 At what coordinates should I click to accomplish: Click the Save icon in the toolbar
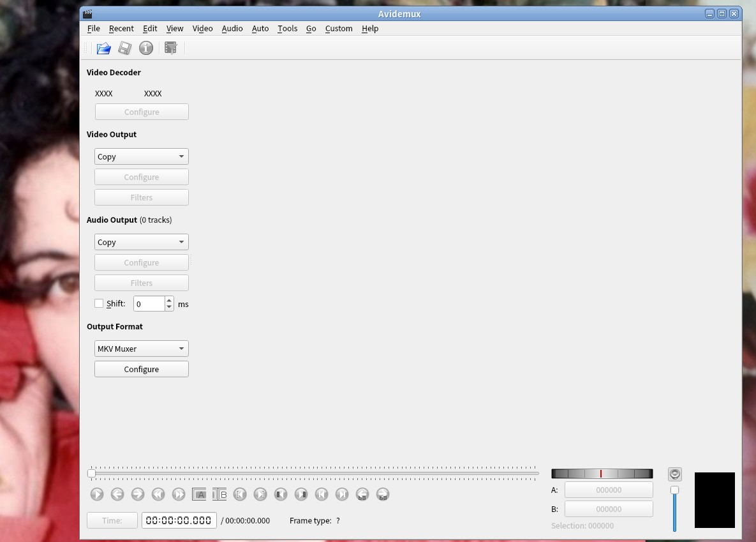point(124,48)
